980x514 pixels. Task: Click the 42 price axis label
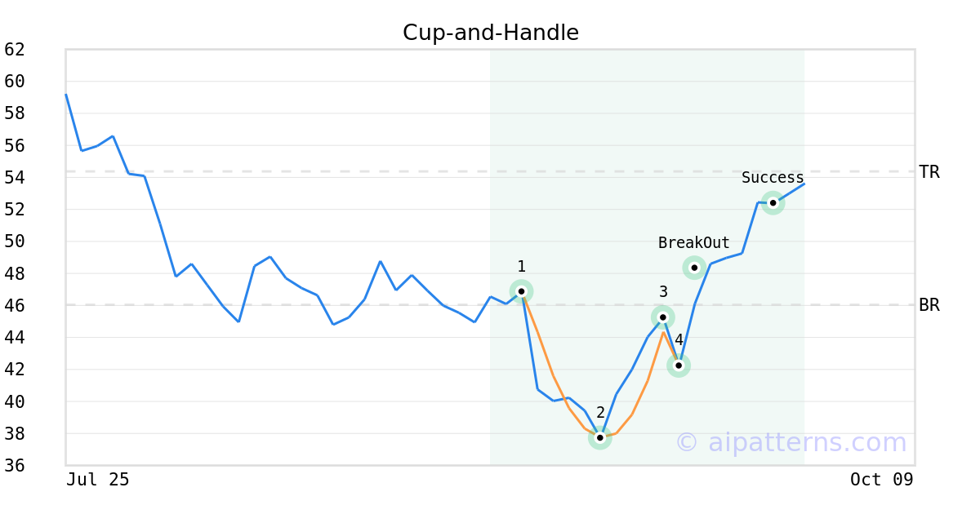tap(15, 369)
